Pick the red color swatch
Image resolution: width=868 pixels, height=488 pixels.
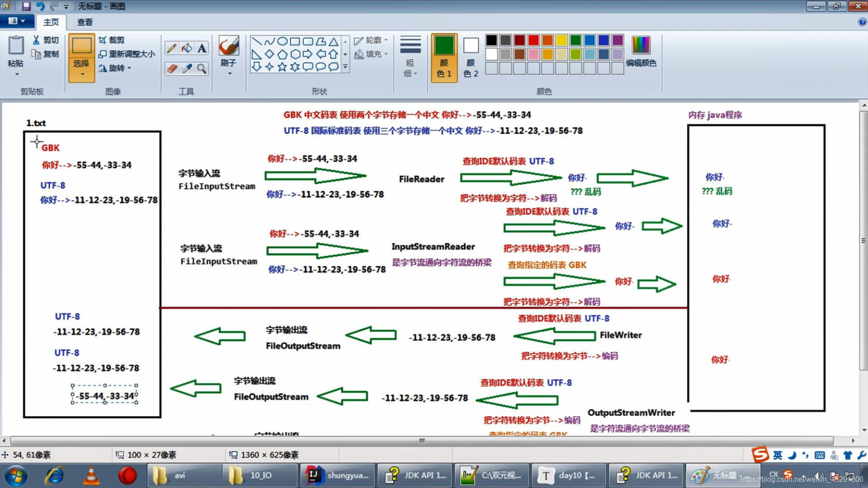[533, 40]
